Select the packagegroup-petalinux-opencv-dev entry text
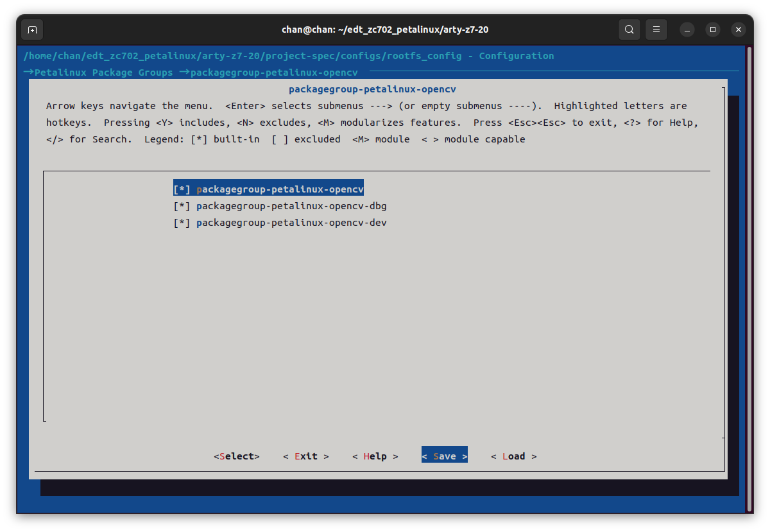The height and width of the screenshot is (532, 770). [x=291, y=223]
